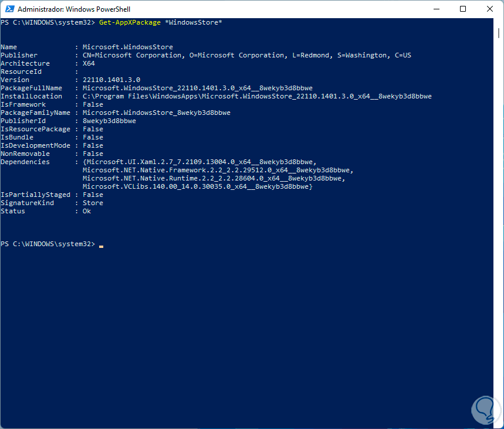Click the Architecture value X64

coord(89,63)
